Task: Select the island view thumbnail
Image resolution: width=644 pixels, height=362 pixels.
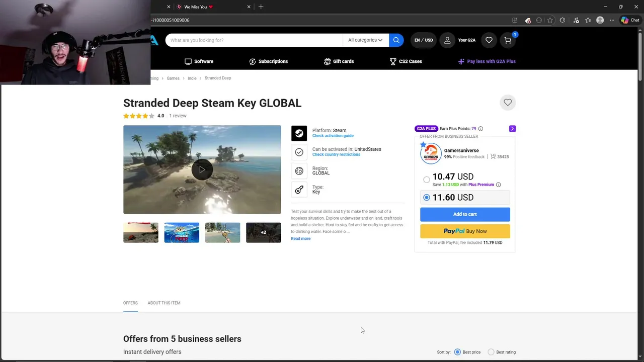Action: pos(222,232)
